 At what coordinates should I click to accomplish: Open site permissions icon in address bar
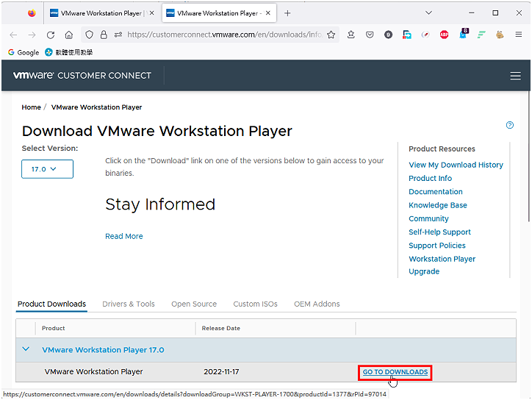[x=118, y=35]
